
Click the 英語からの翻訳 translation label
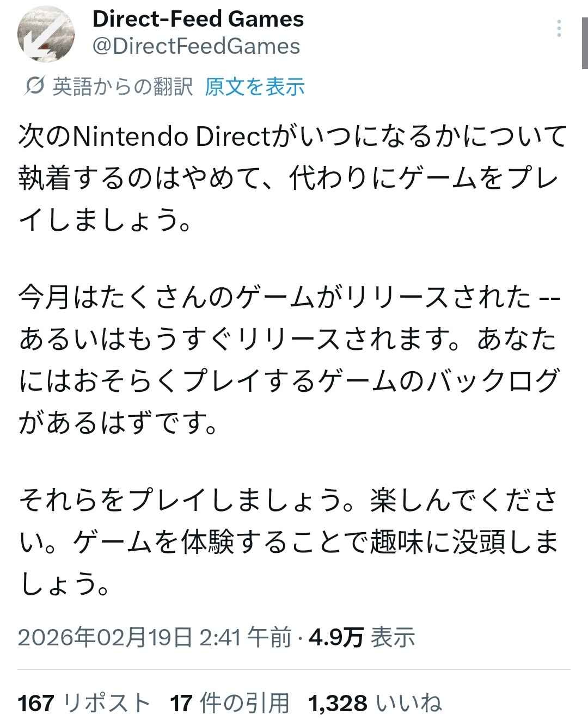tap(122, 87)
